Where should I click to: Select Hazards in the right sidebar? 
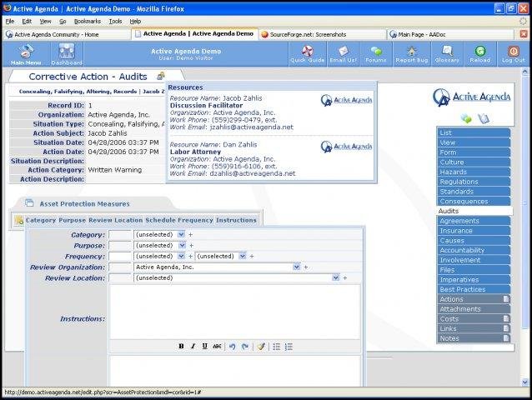474,172
